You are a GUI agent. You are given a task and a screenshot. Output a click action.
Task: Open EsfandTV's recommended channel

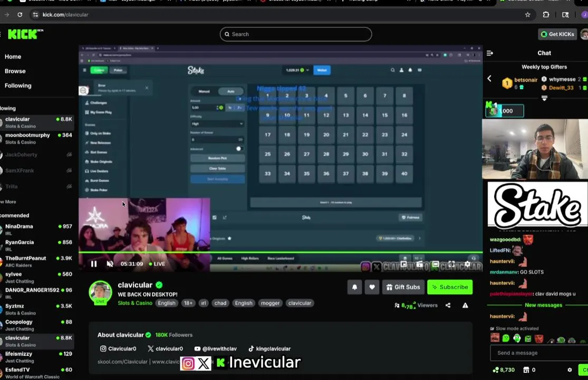point(37,373)
